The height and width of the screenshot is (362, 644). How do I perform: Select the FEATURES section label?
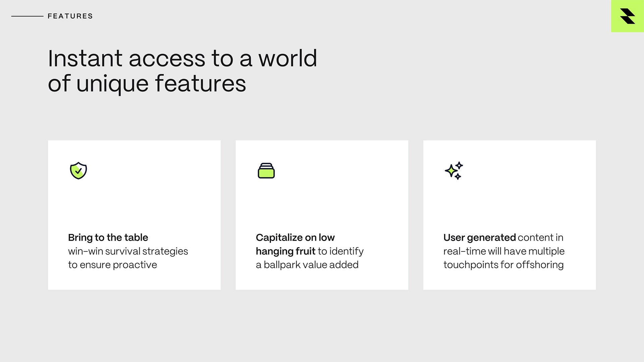coord(70,15)
